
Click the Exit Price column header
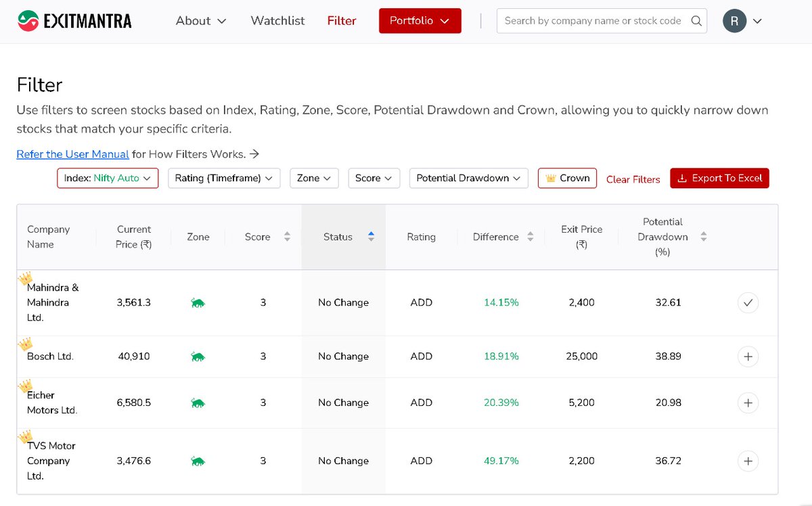582,237
